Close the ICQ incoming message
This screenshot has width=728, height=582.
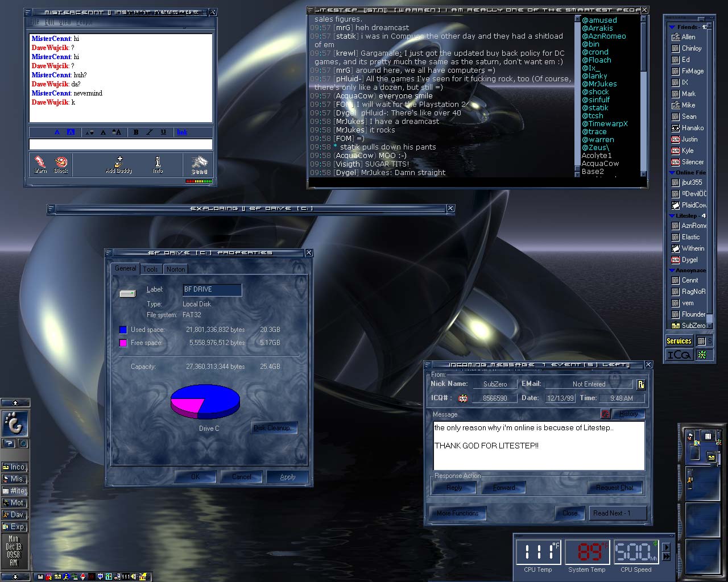click(x=570, y=513)
